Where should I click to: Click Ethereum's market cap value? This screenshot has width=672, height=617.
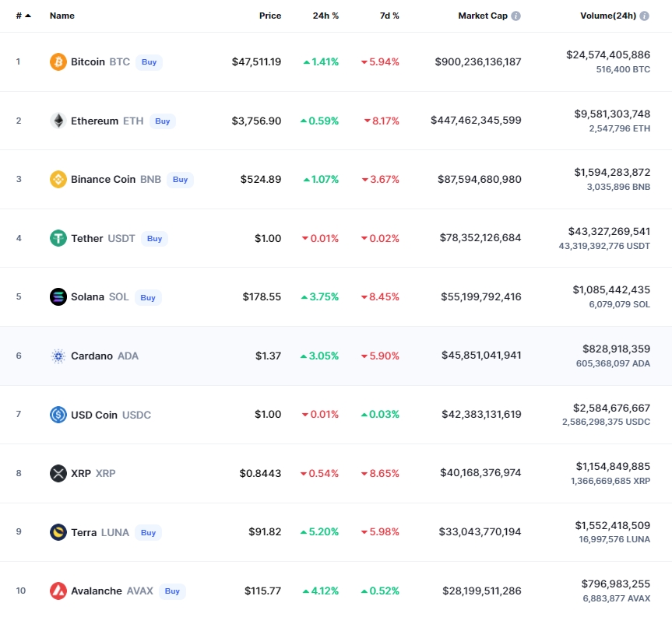(x=476, y=121)
